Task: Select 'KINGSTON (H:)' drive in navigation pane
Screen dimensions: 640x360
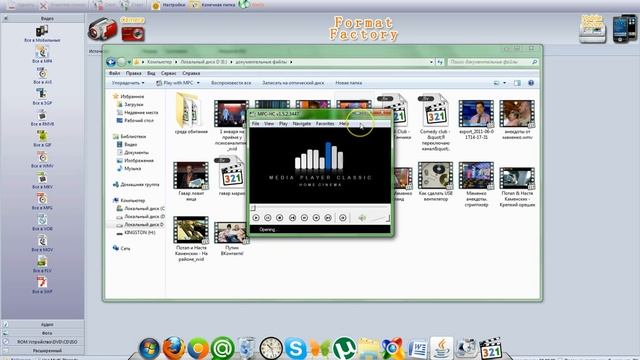Action: pyautogui.click(x=136, y=232)
